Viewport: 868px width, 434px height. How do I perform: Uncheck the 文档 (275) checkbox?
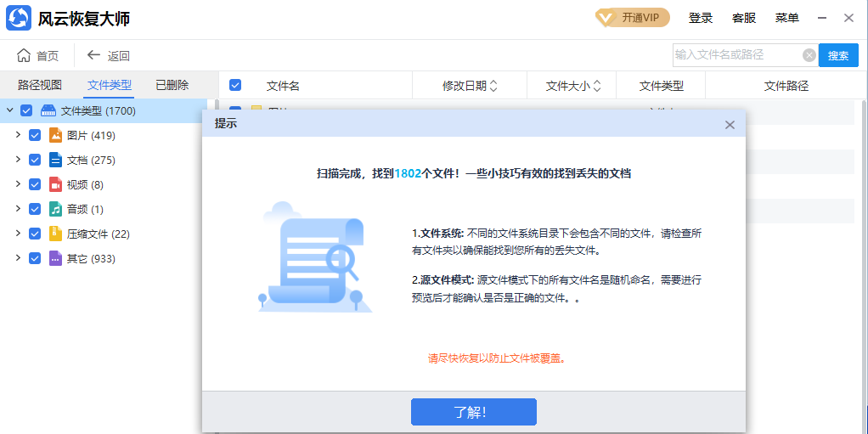coord(35,160)
